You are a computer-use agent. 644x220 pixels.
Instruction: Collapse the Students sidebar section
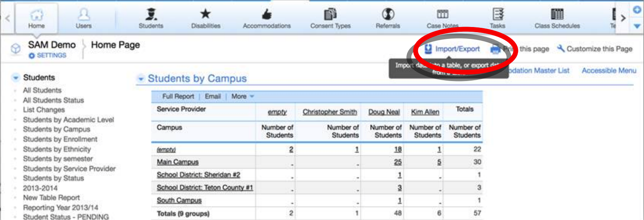[x=16, y=77]
